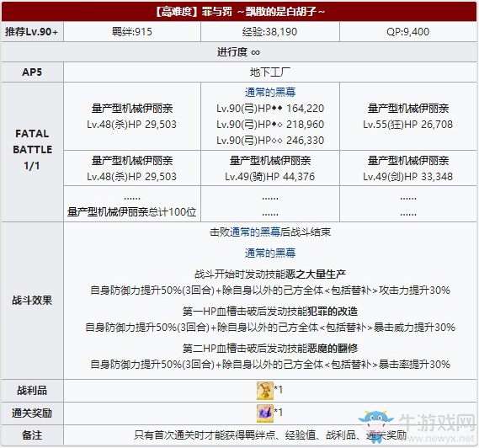Select the Lv.49(骑) HP 44,376 enemy cell
Viewport: 479px width, 448px height.
point(270,168)
